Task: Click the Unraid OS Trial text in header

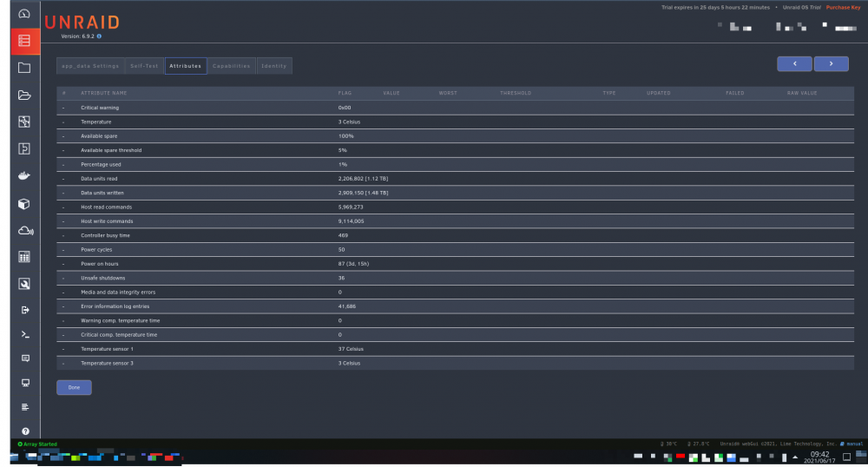Action: [801, 7]
